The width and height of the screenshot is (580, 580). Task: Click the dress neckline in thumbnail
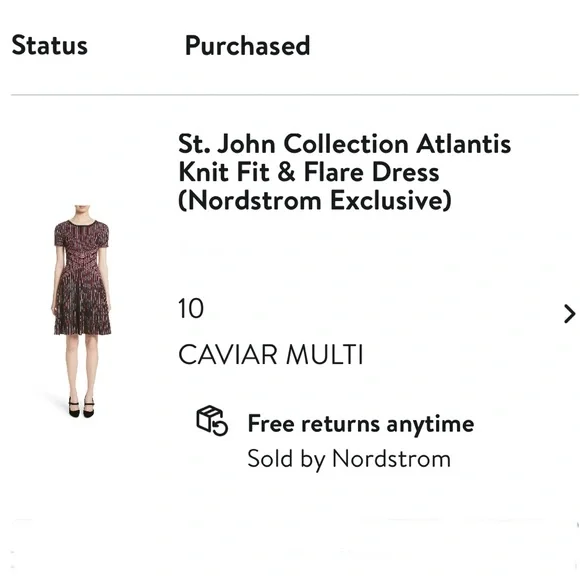[x=81, y=223]
